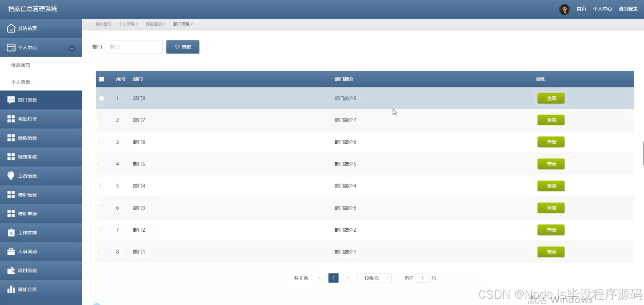Close the 部门信息 tab via its X
This screenshot has height=305, width=644.
[192, 24]
